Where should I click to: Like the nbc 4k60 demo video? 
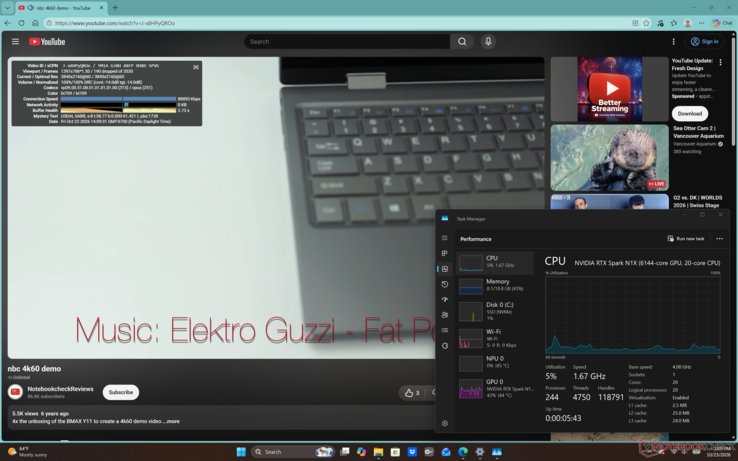(412, 393)
